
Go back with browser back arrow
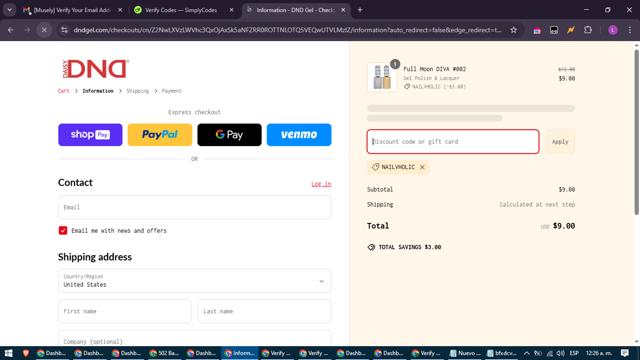pyautogui.click(x=11, y=30)
